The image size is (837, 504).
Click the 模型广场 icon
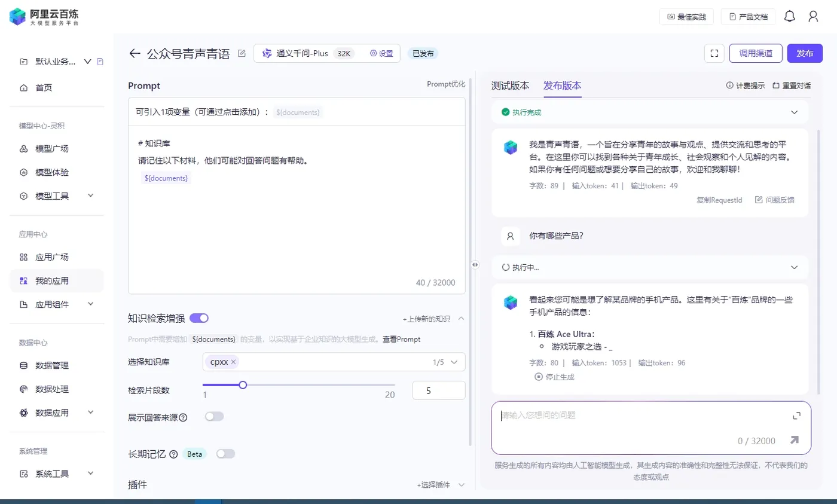click(24, 148)
